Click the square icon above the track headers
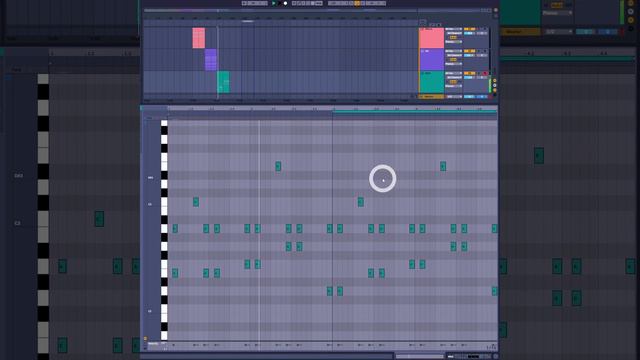This screenshot has width=640, height=360. tap(423, 22)
